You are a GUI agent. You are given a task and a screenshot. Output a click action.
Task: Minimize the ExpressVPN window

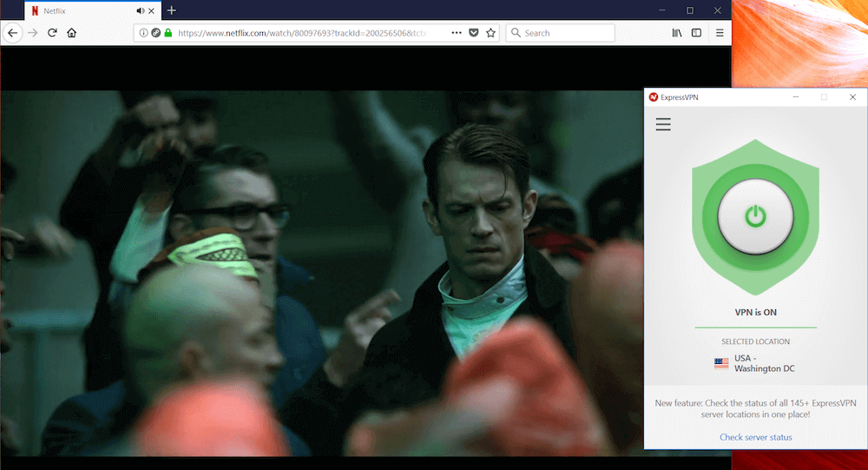coord(796,97)
